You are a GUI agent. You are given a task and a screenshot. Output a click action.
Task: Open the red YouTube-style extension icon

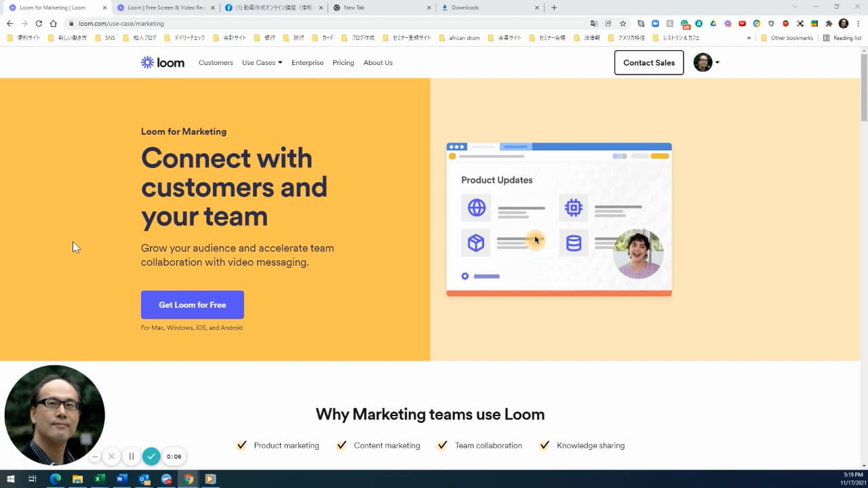click(x=743, y=23)
